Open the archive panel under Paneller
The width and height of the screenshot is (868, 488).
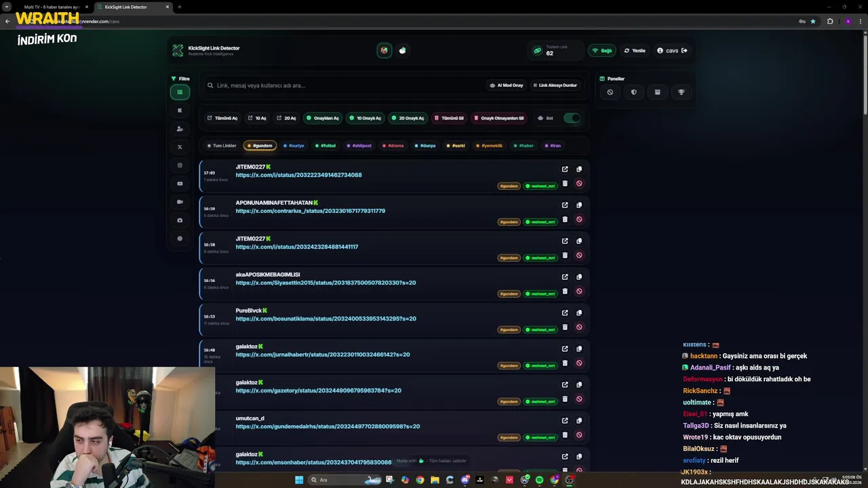click(x=657, y=92)
